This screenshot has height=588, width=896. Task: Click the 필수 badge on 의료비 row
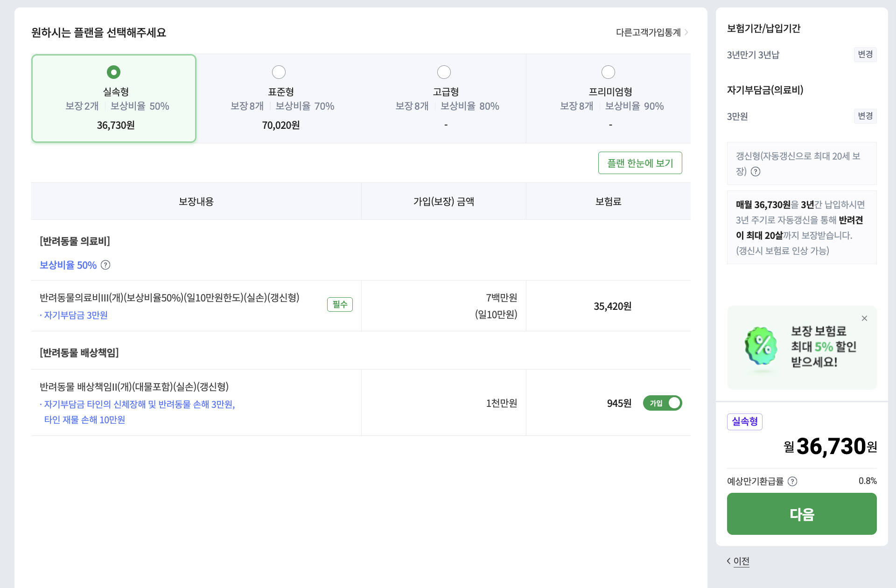click(340, 305)
